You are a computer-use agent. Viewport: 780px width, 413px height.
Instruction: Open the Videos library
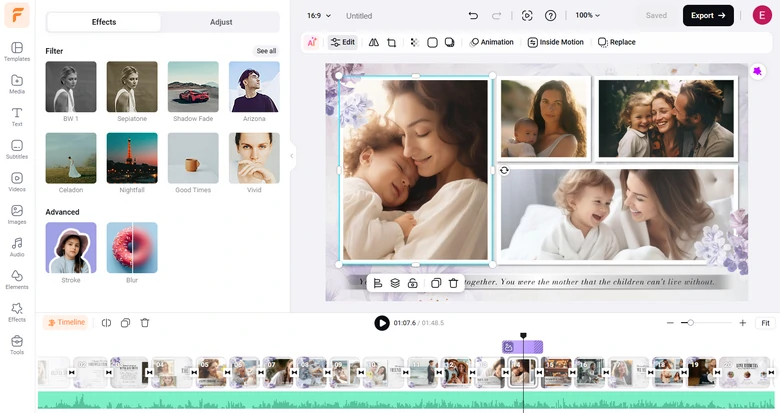point(17,182)
